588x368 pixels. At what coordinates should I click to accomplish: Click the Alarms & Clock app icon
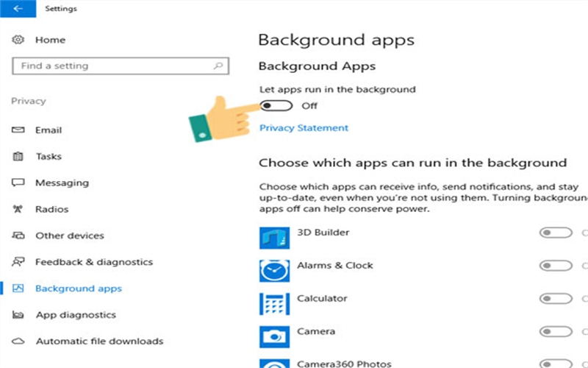pyautogui.click(x=274, y=271)
